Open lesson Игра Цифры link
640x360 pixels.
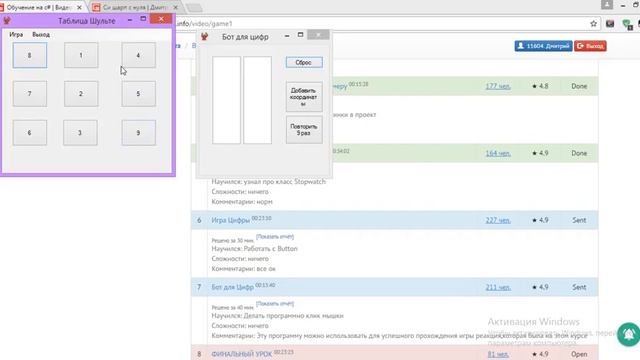(230, 220)
